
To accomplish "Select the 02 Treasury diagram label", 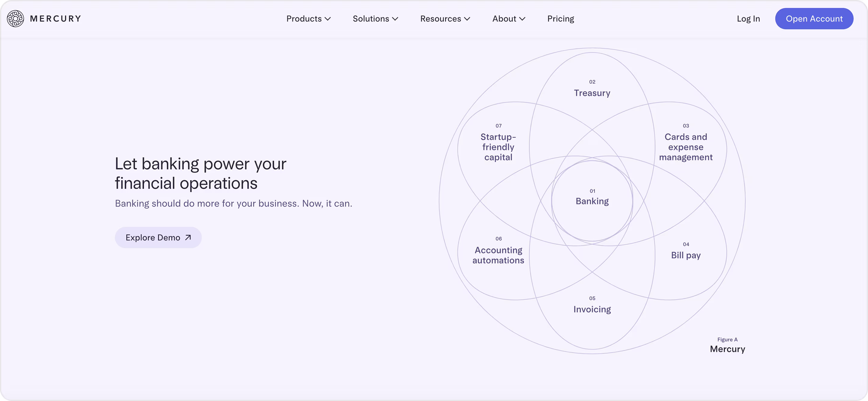I will (592, 89).
